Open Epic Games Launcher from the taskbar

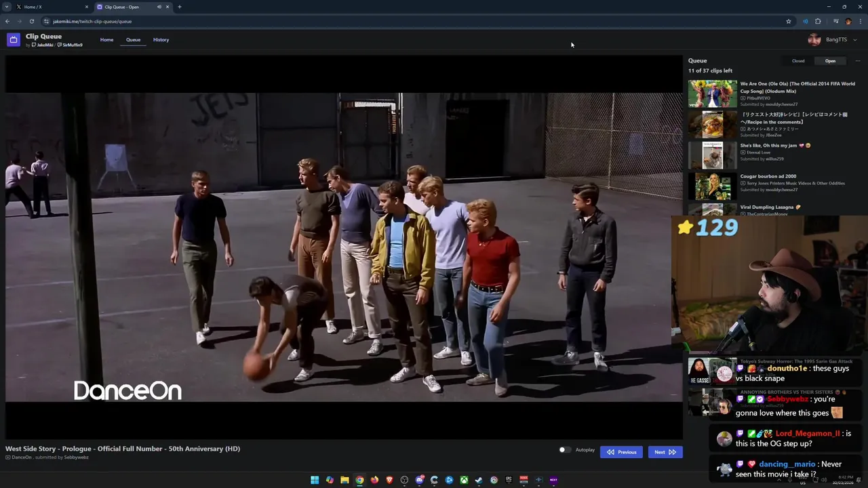coord(509,480)
